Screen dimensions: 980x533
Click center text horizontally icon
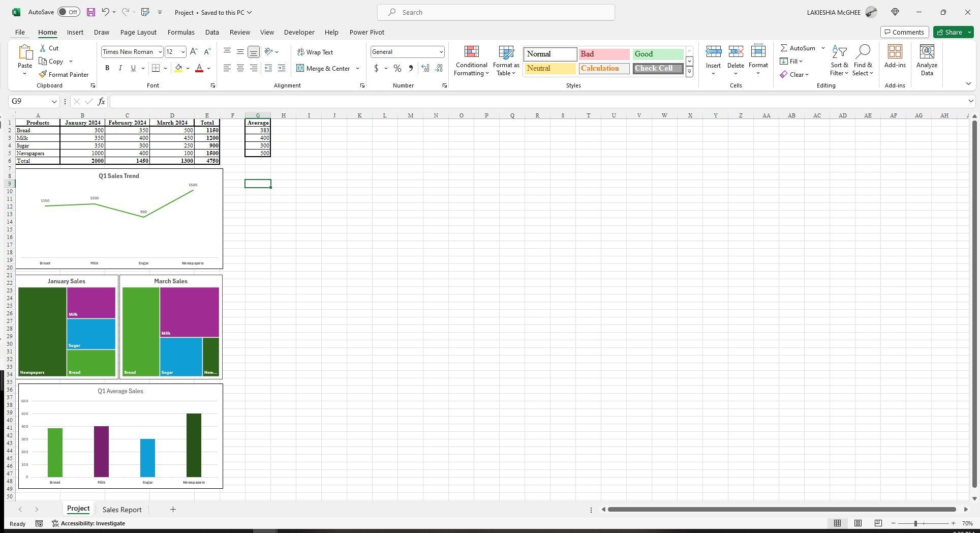240,68
